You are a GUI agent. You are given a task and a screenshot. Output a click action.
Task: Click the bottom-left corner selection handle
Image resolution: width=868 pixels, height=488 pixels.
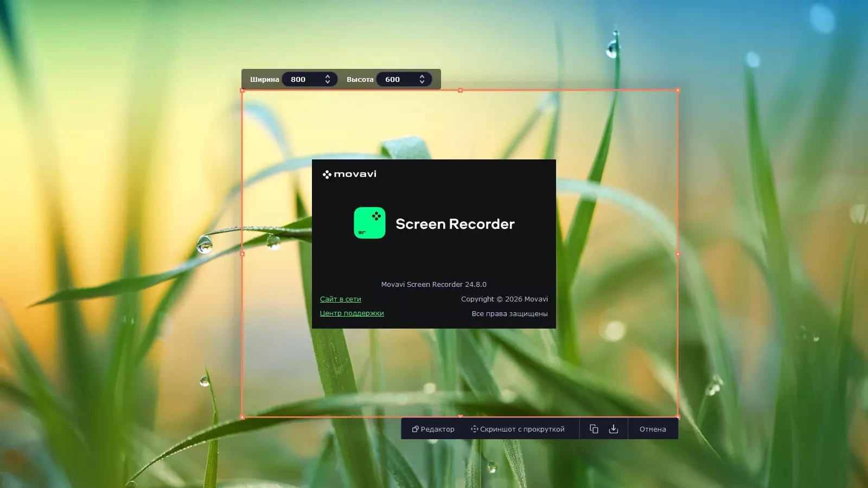point(242,417)
